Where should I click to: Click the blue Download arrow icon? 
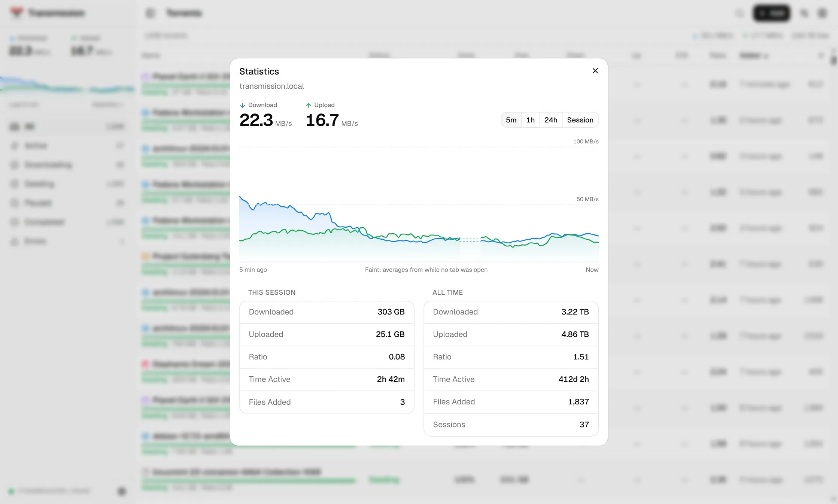tap(242, 105)
